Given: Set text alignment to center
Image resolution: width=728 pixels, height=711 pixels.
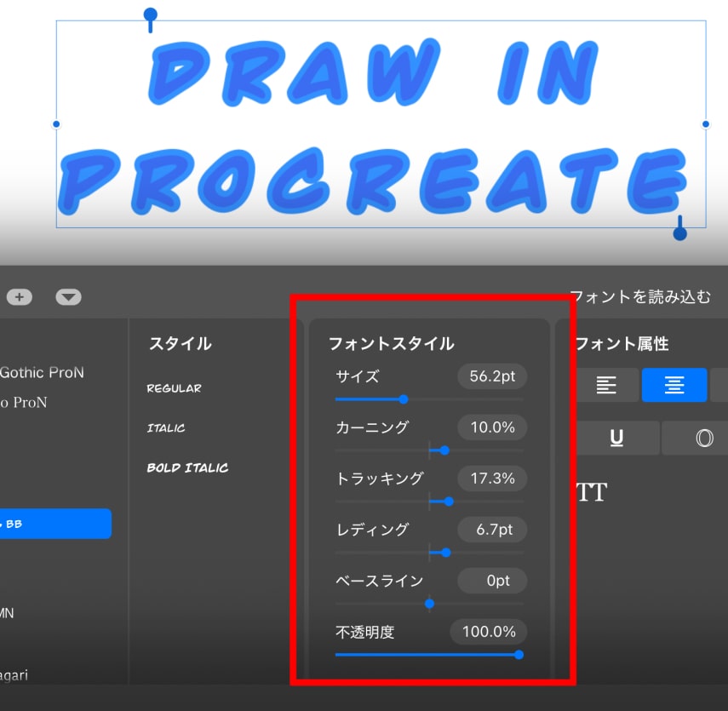Looking at the screenshot, I should [x=674, y=385].
